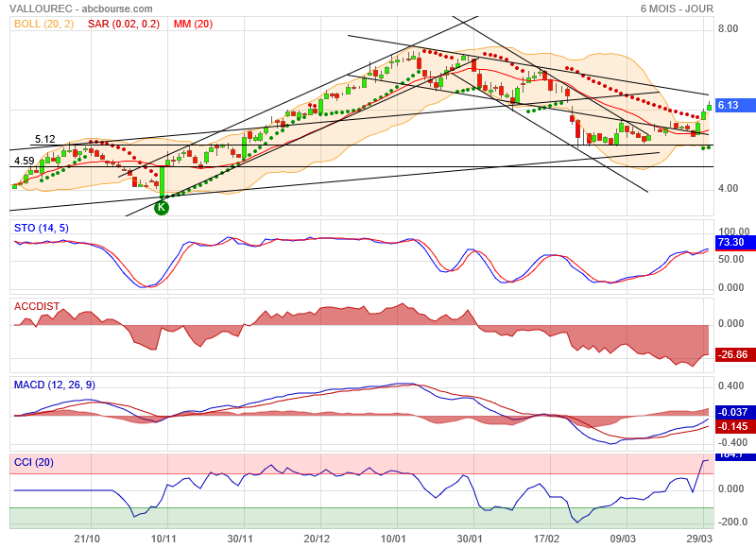756x548 pixels.
Task: Click the 73.30 stochastic value tag
Action: [x=736, y=243]
